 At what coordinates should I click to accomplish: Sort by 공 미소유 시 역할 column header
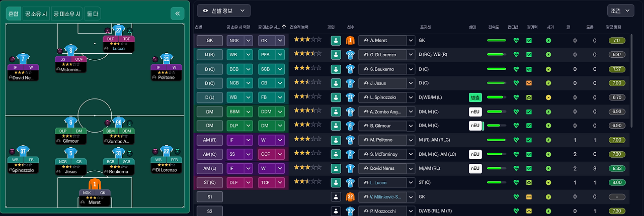272,27
